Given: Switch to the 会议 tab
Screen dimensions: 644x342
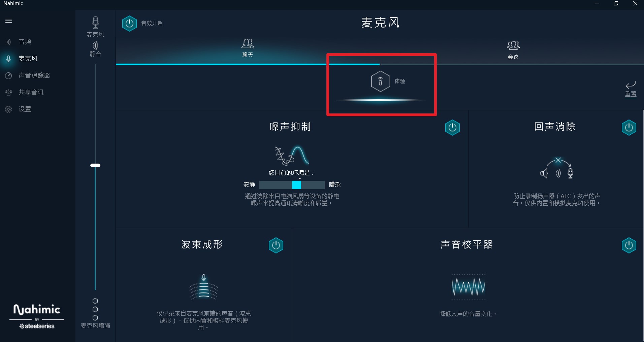Looking at the screenshot, I should tap(513, 50).
